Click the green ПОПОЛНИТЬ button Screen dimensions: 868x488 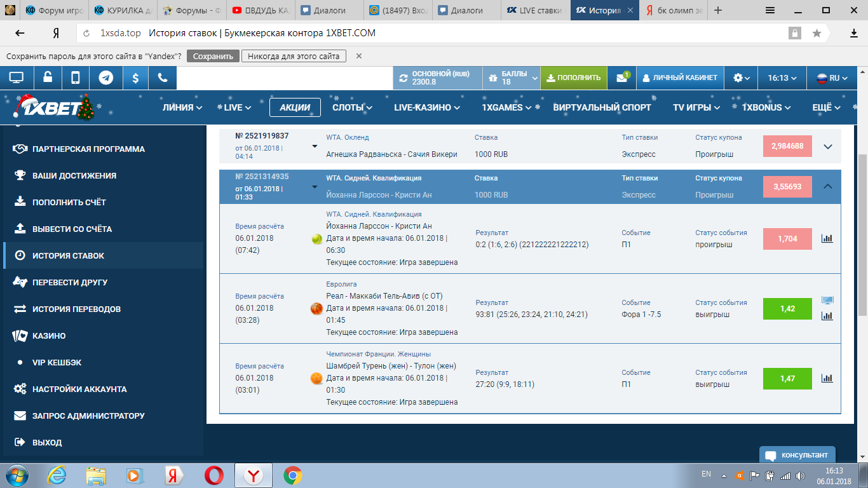click(x=574, y=78)
